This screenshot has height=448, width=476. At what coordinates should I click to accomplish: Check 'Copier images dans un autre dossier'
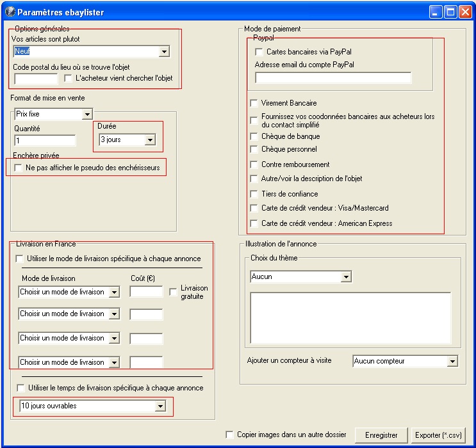coord(230,435)
